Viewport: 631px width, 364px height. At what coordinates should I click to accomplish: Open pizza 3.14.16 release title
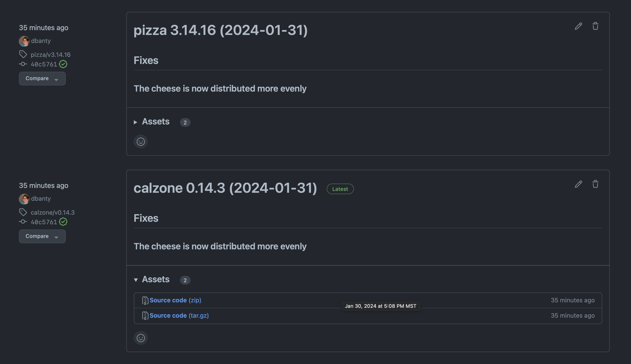[x=220, y=30]
